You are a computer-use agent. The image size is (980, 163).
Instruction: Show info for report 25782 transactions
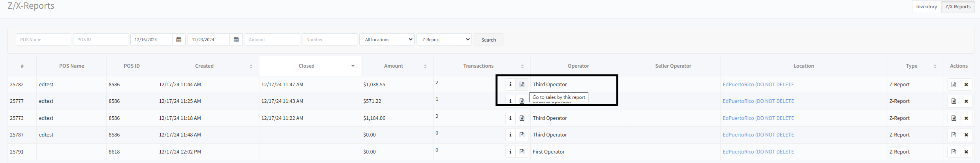pyautogui.click(x=510, y=84)
